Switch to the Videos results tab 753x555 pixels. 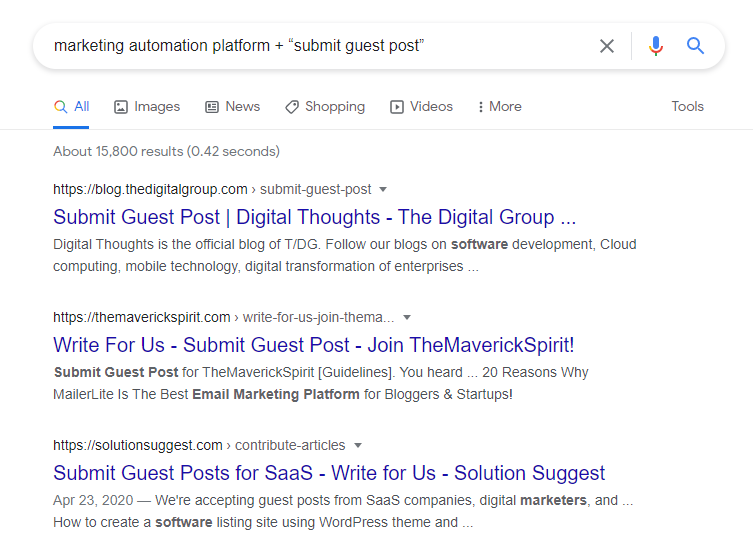pyautogui.click(x=421, y=107)
